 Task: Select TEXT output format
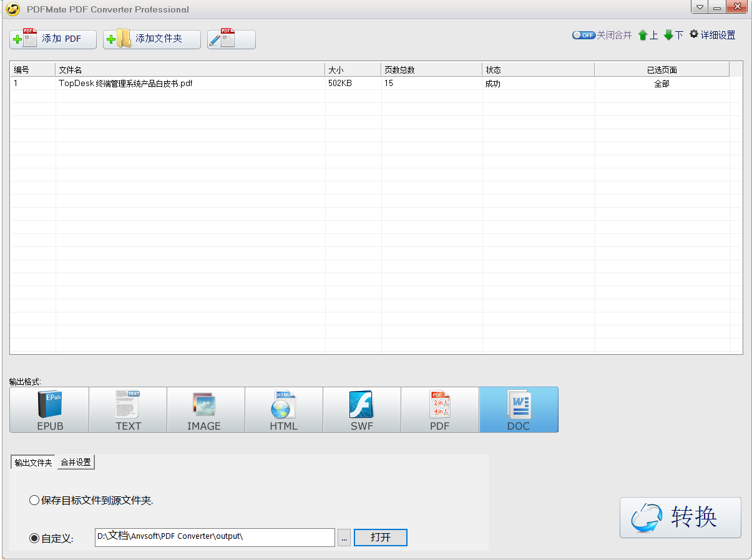click(x=128, y=410)
